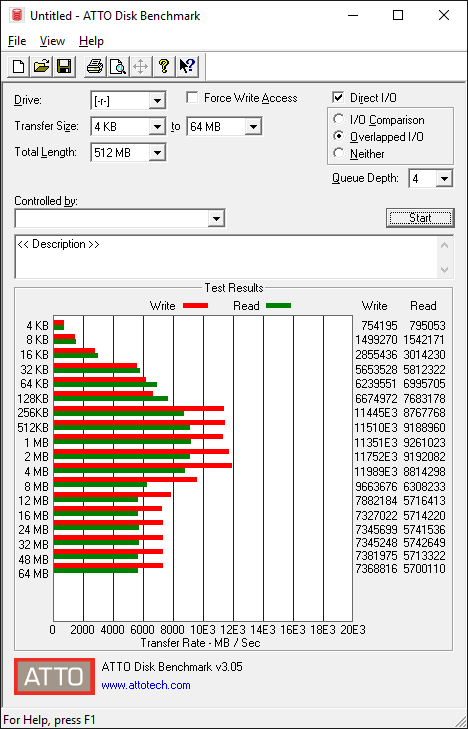The image size is (468, 729).
Task: Click the ATTO Disk Benchmark v3.05 text
Action: (x=172, y=667)
